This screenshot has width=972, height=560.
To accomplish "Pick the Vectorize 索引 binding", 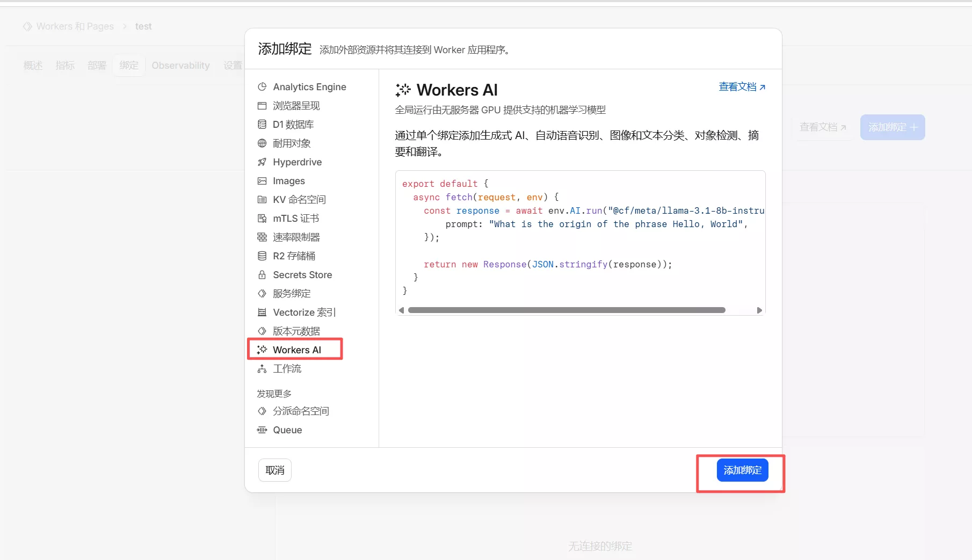I will coord(303,312).
